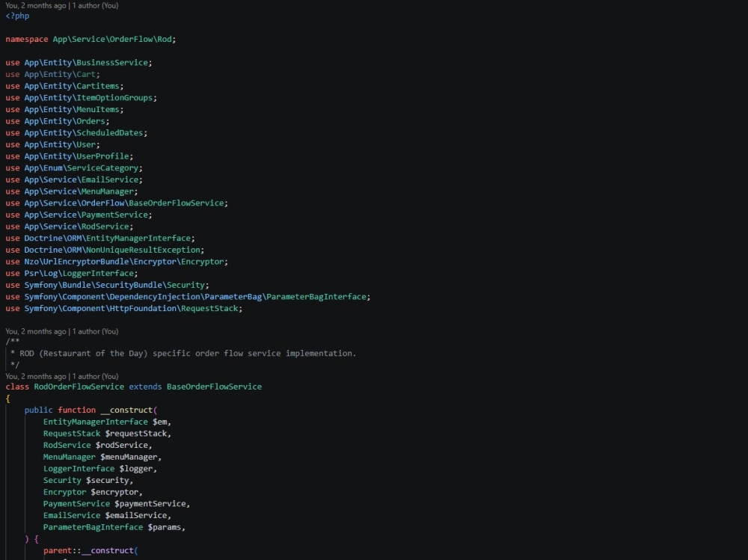Click the parent::__construct( call line
748x560 pixels.
[x=91, y=550]
